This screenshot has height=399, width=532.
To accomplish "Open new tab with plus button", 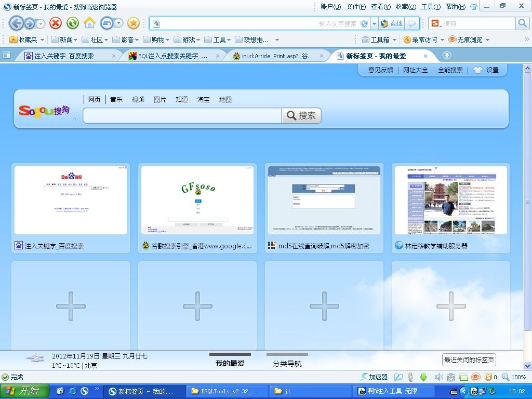I will tap(447, 55).
